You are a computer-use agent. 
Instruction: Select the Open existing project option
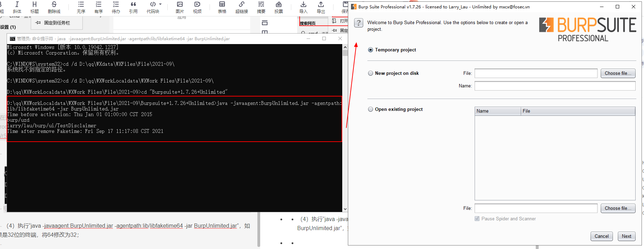coord(371,109)
